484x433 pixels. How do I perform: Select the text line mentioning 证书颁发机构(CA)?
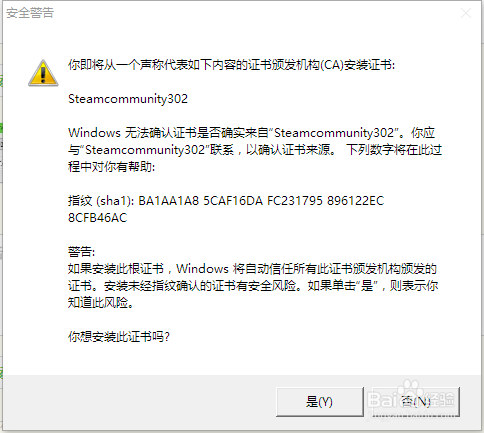click(x=231, y=65)
